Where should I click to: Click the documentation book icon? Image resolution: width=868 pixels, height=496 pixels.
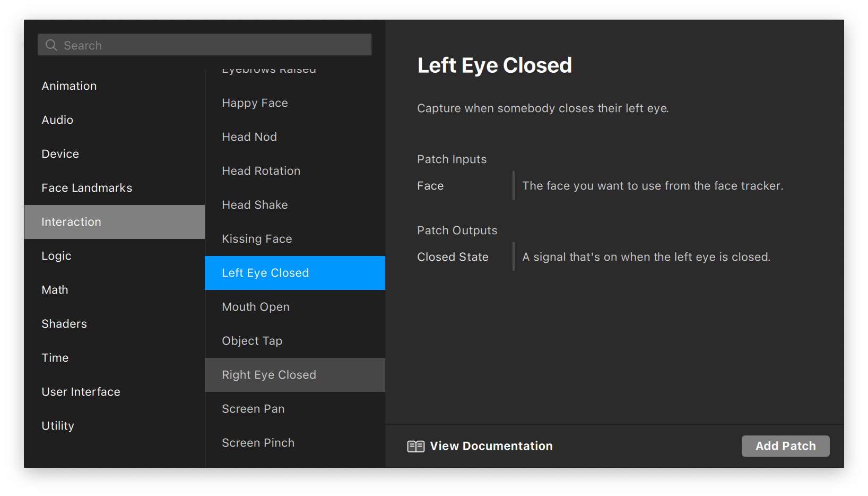[x=415, y=446]
